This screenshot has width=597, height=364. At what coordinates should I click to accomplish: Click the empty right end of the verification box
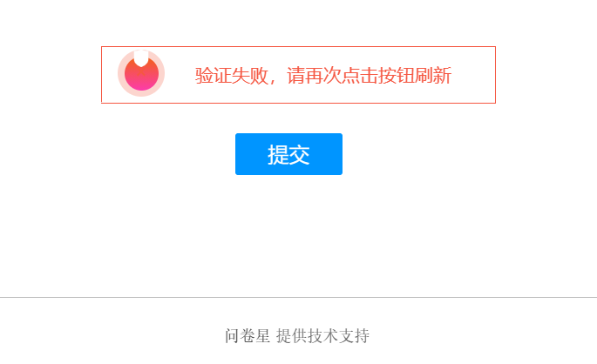click(474, 75)
